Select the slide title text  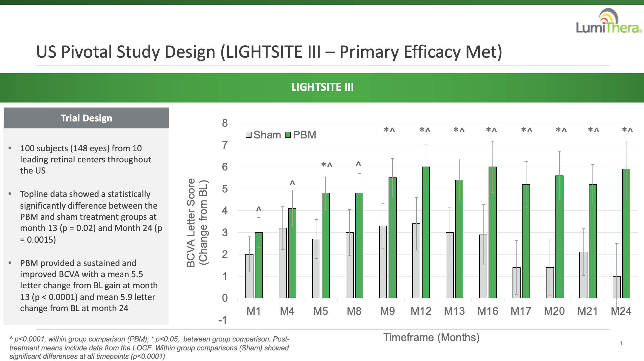tap(269, 52)
